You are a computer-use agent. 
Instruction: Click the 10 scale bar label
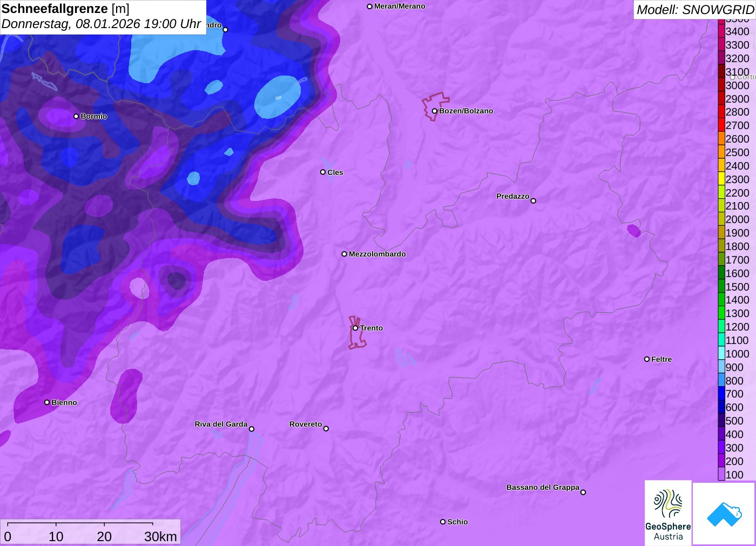(x=56, y=536)
